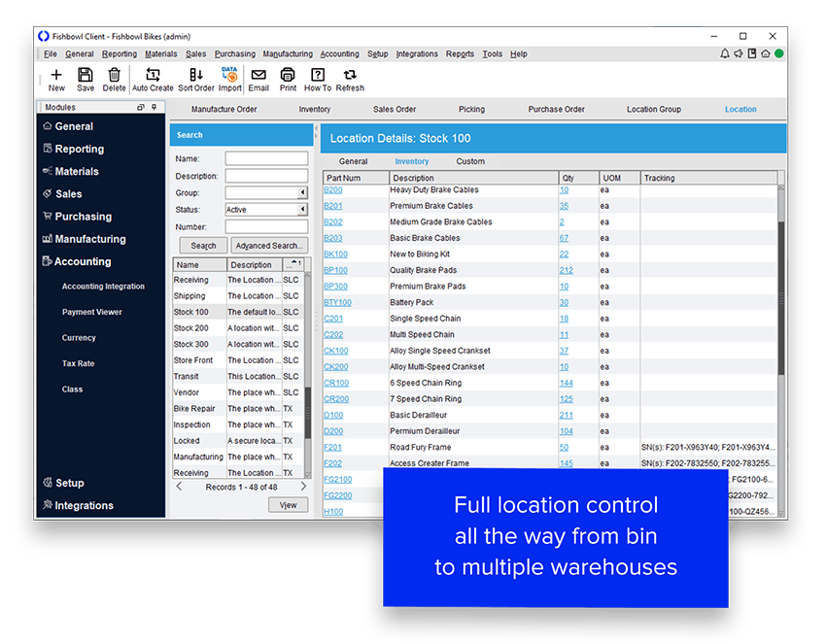This screenshot has width=826, height=644.
Task: Click the green connection status indicator
Action: point(779,53)
